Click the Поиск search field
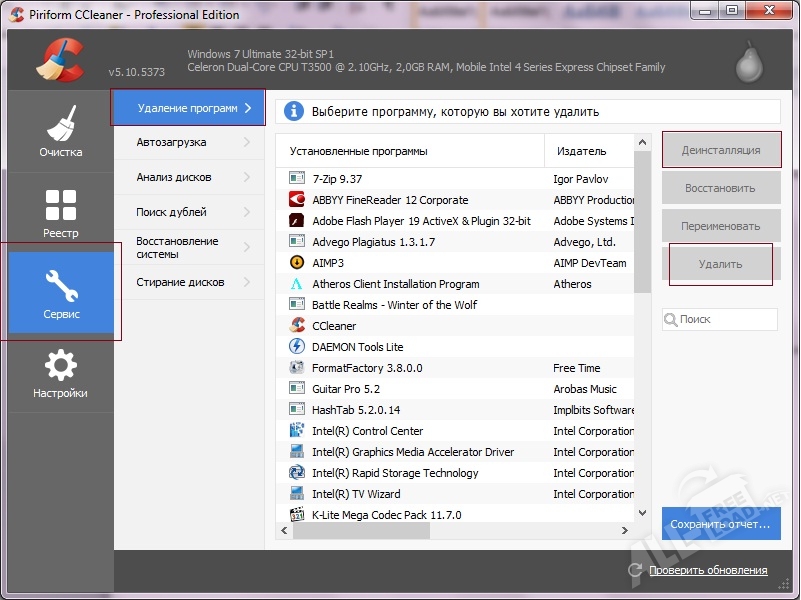 point(726,320)
